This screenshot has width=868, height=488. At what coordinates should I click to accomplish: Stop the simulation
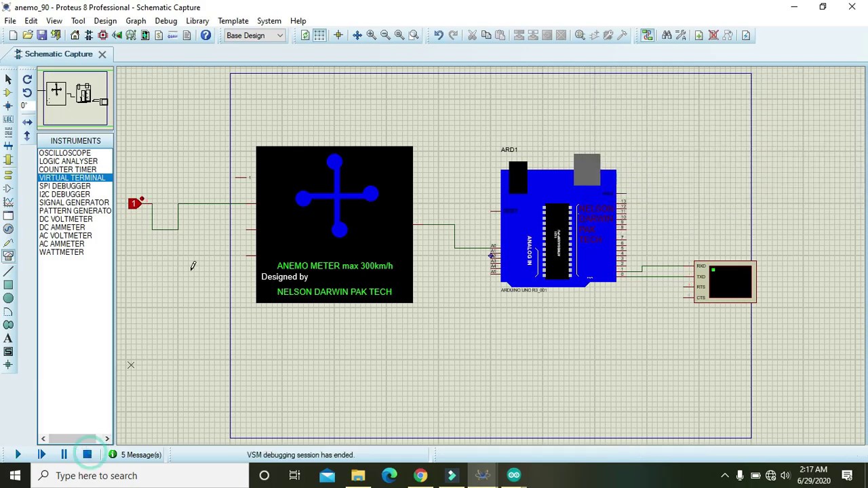[x=87, y=455]
